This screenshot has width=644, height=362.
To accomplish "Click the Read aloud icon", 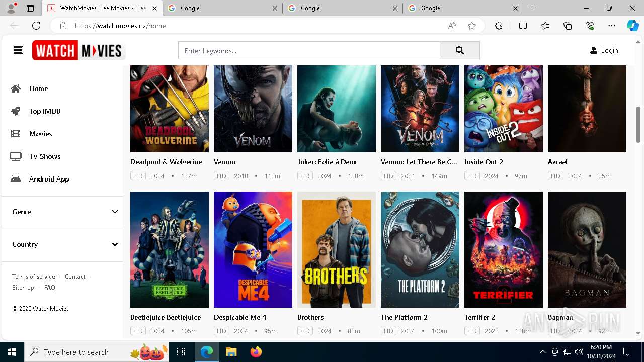I will (452, 26).
